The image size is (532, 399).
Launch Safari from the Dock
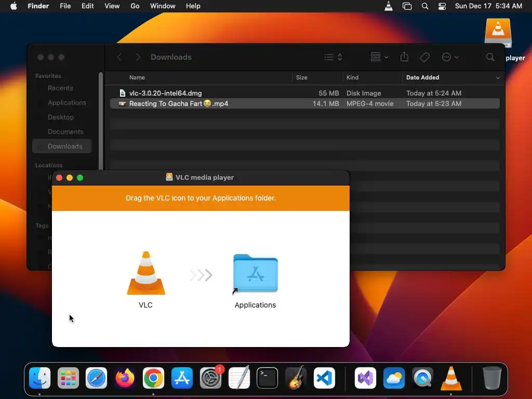(x=96, y=378)
